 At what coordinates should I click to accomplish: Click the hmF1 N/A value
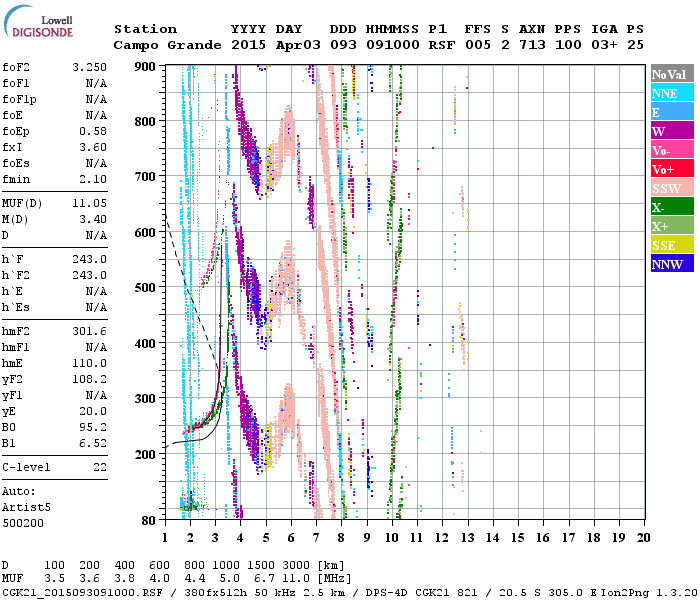96,347
